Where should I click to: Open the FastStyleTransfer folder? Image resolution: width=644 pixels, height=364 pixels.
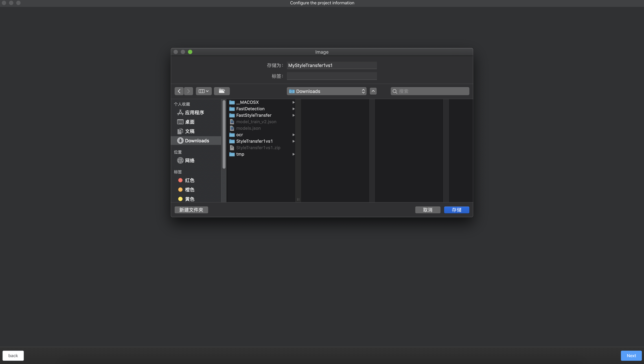(253, 115)
